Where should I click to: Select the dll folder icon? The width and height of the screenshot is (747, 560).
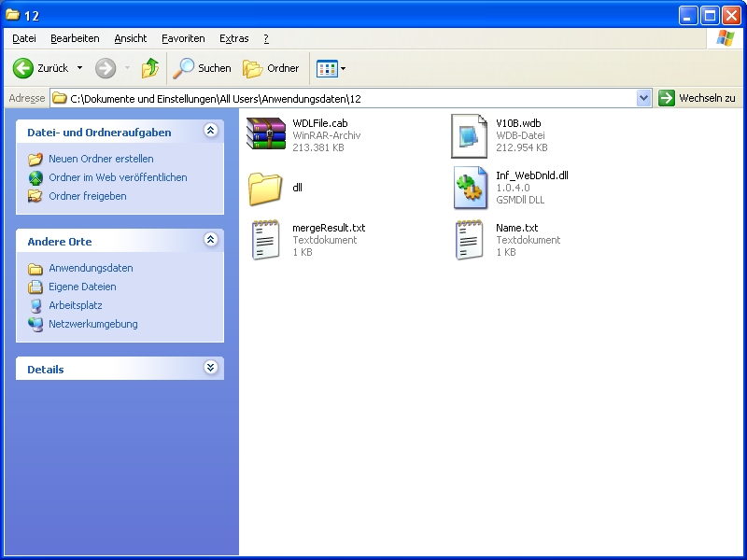point(265,189)
